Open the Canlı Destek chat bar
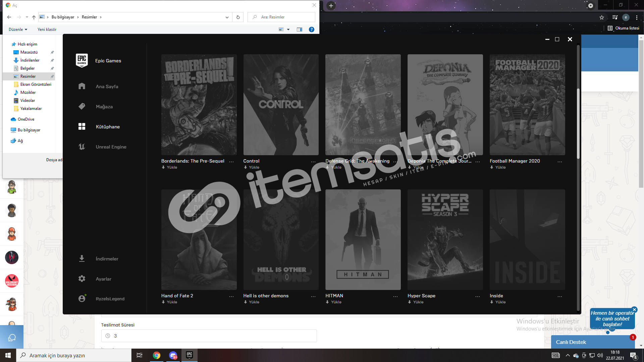This screenshot has width=644, height=362. click(593, 342)
